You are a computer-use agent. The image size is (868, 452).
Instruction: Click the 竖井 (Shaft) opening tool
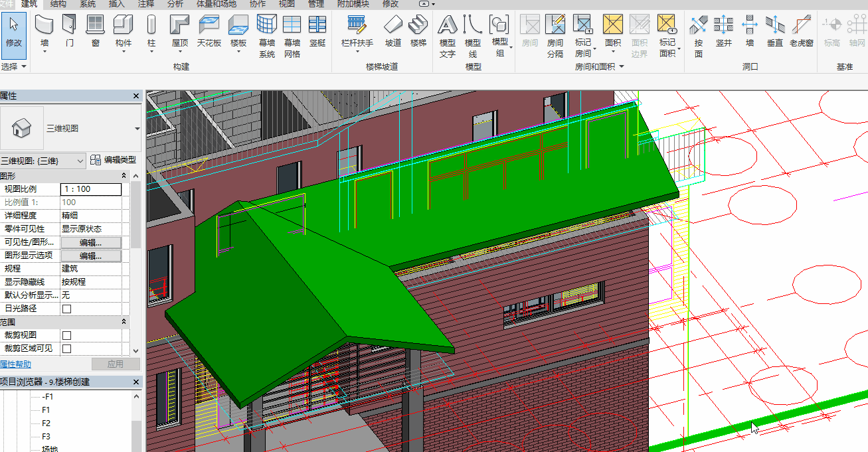724,25
